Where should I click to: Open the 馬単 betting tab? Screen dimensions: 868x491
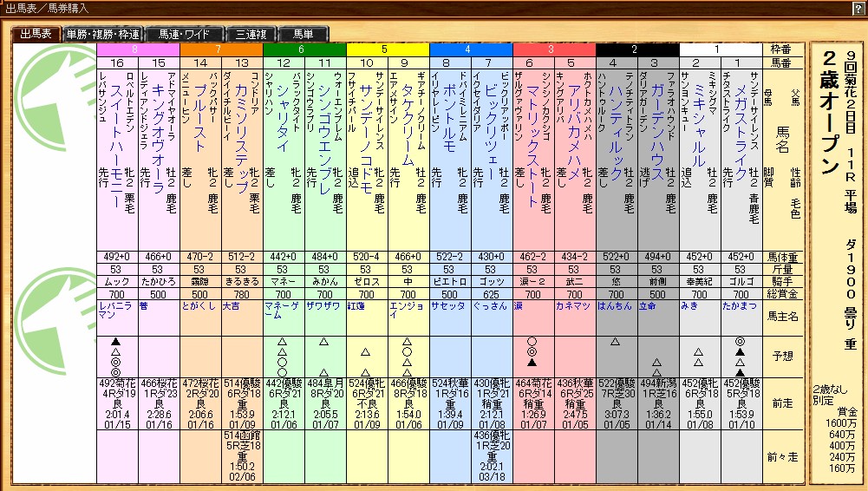pos(303,34)
